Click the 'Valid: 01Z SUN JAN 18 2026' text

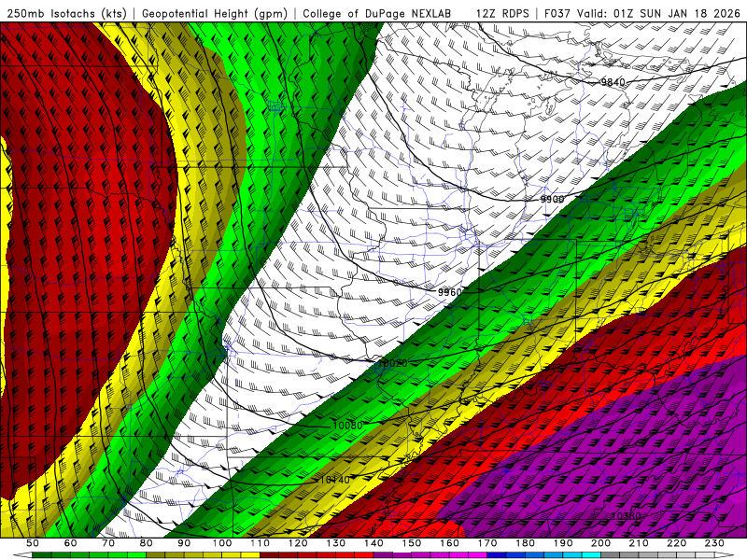[x=658, y=13]
